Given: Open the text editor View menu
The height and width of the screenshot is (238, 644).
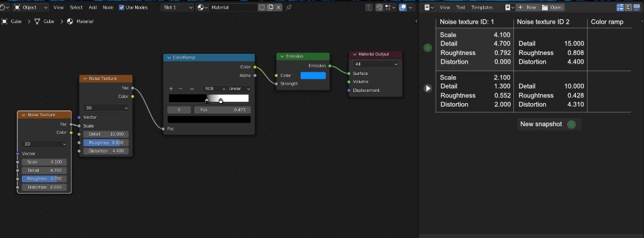Looking at the screenshot, I should coord(445,7).
